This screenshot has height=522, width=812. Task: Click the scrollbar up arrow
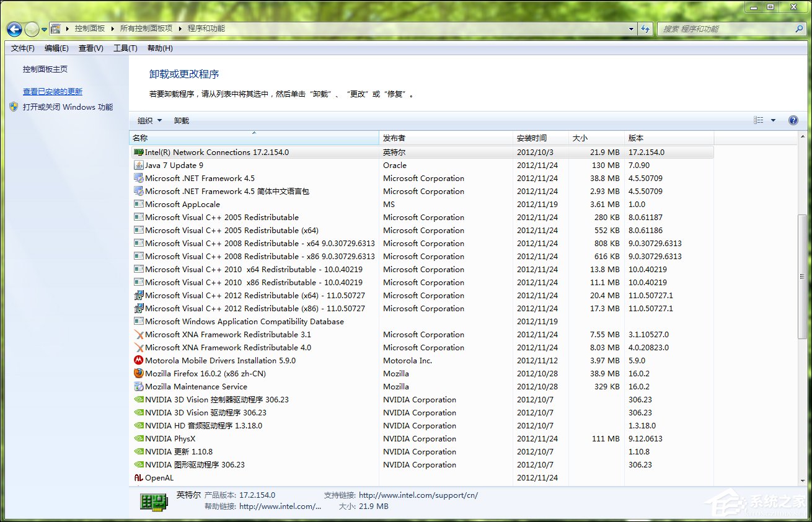click(803, 136)
